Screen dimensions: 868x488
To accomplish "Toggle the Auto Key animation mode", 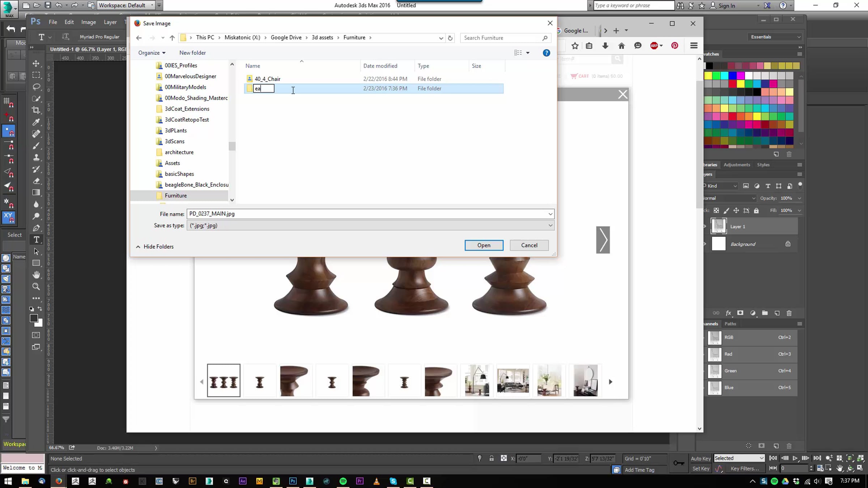I will tap(701, 458).
